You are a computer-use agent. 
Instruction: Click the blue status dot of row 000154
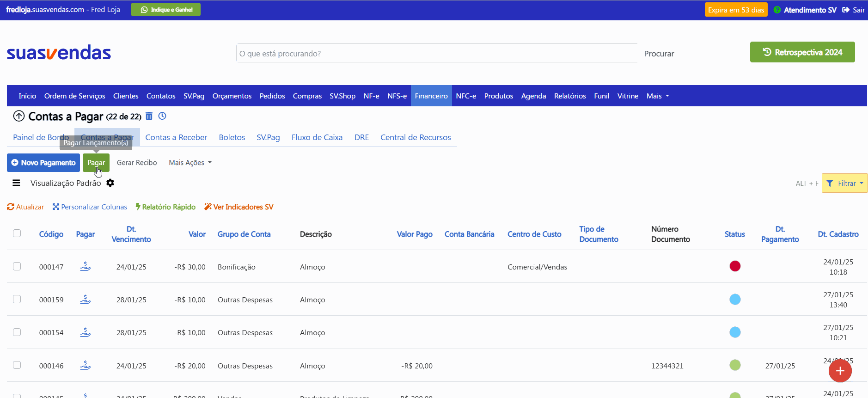[735, 332]
